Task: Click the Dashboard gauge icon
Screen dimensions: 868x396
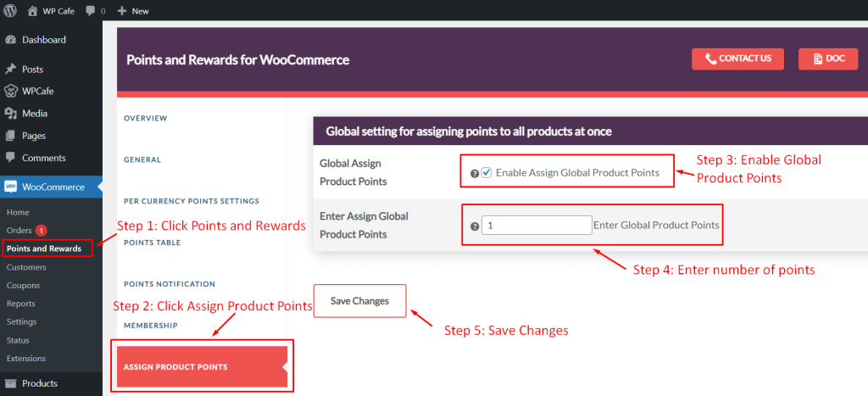Action: 10,40
